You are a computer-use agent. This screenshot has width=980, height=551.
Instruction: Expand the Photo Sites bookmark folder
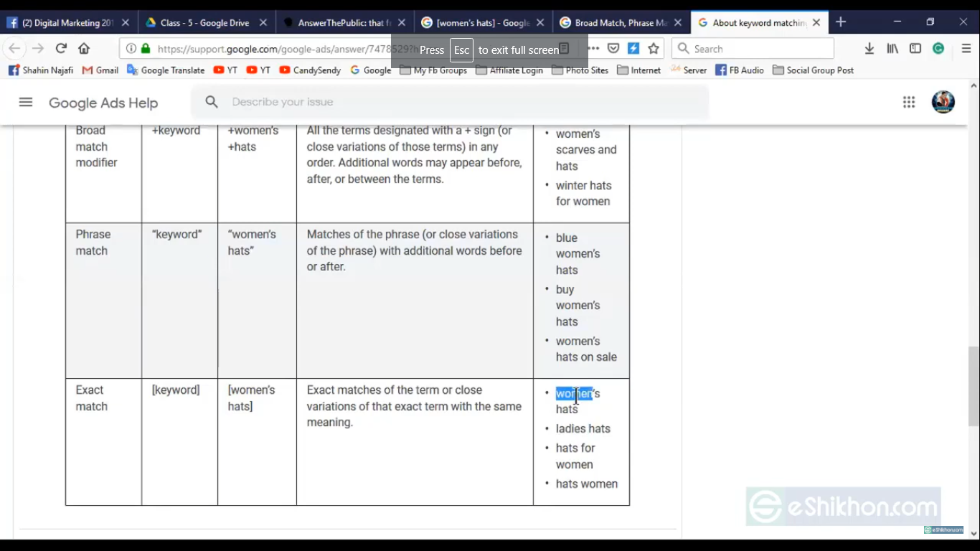[580, 70]
